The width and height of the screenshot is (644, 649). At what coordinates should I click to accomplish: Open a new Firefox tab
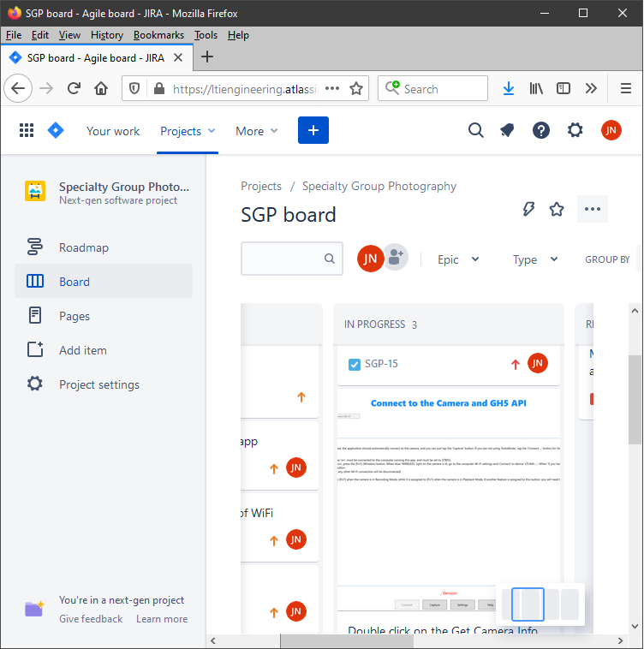(207, 57)
